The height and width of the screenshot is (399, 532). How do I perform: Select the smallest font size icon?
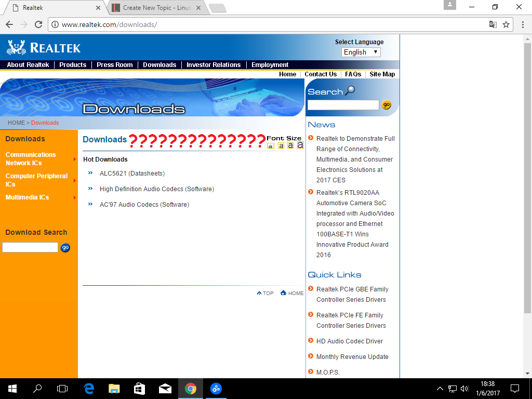click(x=270, y=146)
